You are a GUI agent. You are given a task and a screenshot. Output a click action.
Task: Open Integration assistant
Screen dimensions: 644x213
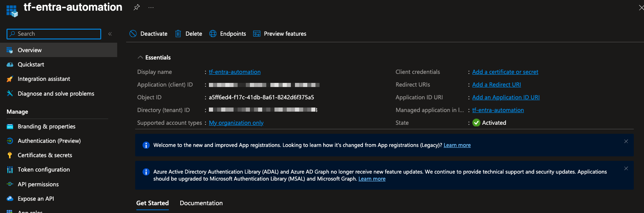pyautogui.click(x=59, y=79)
